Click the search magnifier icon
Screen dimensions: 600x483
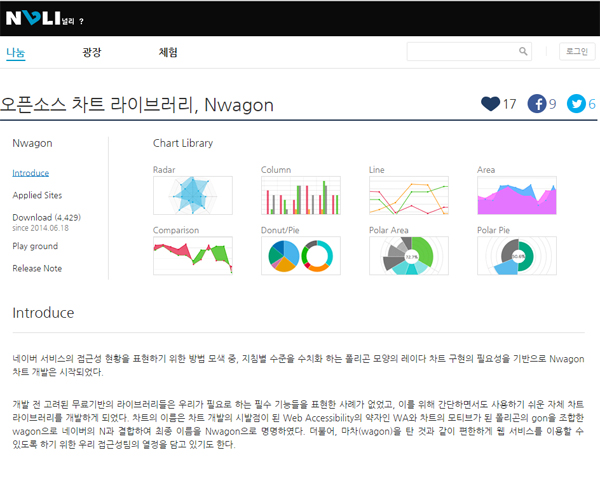pos(523,51)
